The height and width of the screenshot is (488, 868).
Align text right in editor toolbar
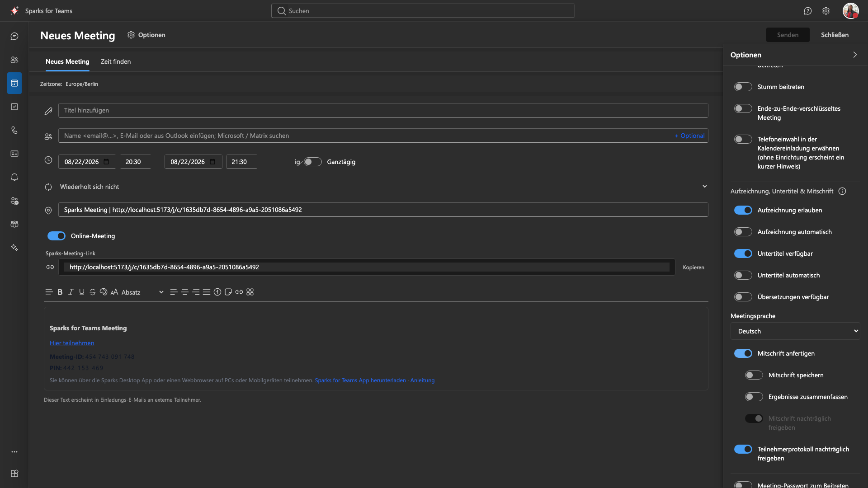point(196,292)
